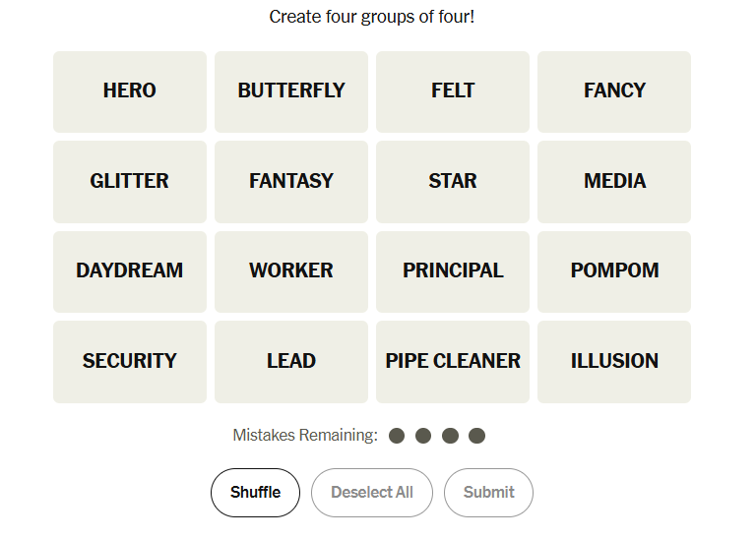756x539 pixels.
Task: Select the POMPOM tile
Action: point(614,271)
